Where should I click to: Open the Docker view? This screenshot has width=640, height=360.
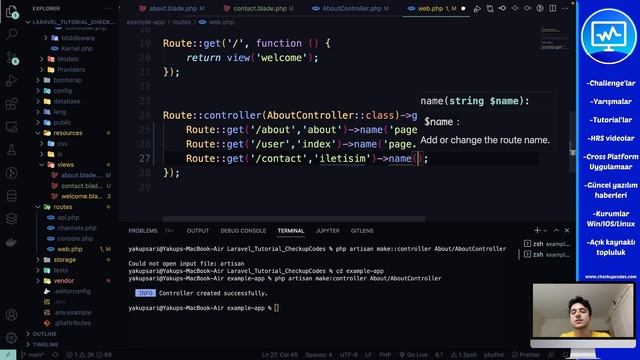(x=11, y=242)
